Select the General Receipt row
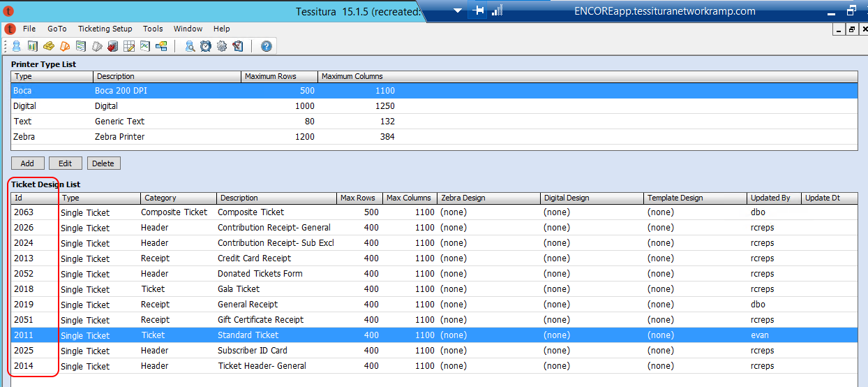Image resolution: width=868 pixels, height=387 pixels. (x=434, y=305)
